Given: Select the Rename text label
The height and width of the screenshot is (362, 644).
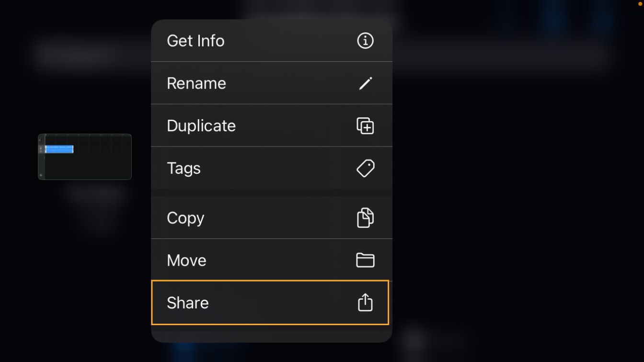Looking at the screenshot, I should 196,83.
